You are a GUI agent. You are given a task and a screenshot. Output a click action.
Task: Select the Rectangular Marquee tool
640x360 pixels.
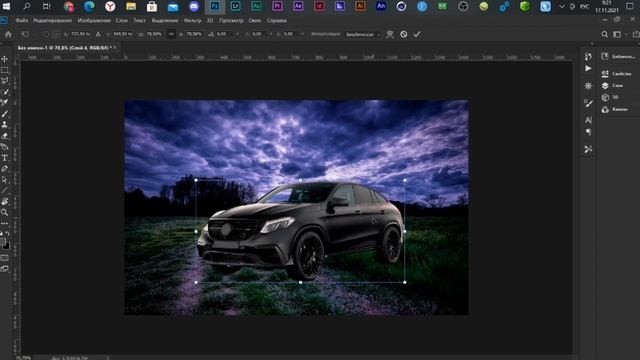(x=4, y=70)
